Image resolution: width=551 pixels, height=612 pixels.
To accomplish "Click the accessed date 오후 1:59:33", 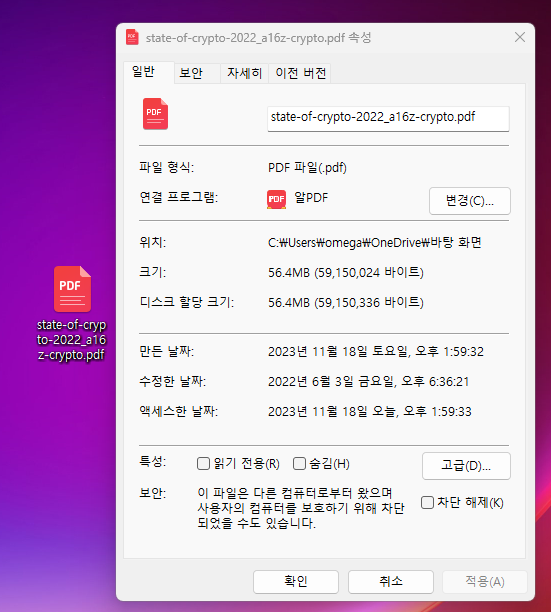I will (437, 411).
